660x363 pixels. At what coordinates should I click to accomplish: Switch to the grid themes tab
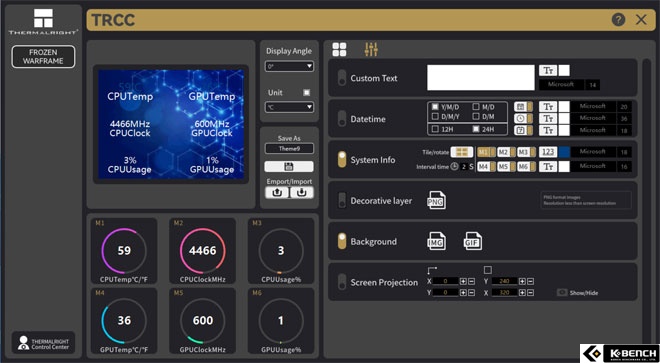point(339,49)
